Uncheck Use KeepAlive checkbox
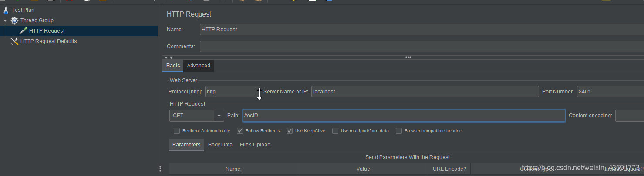 (x=290, y=131)
